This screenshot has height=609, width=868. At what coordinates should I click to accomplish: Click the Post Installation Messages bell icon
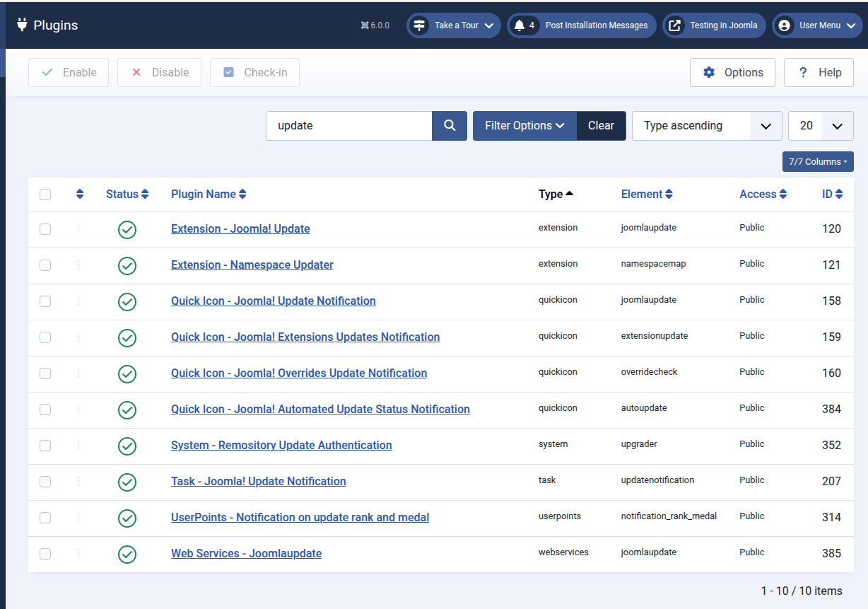click(520, 25)
